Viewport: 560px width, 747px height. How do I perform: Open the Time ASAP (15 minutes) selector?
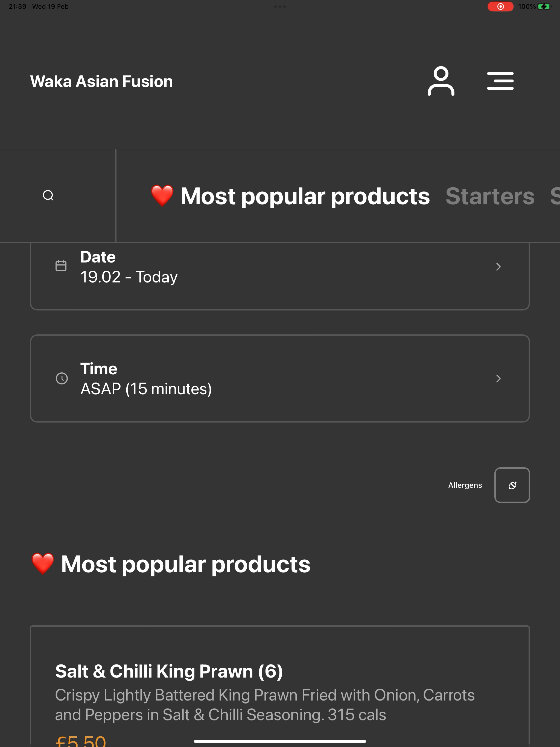pos(280,379)
